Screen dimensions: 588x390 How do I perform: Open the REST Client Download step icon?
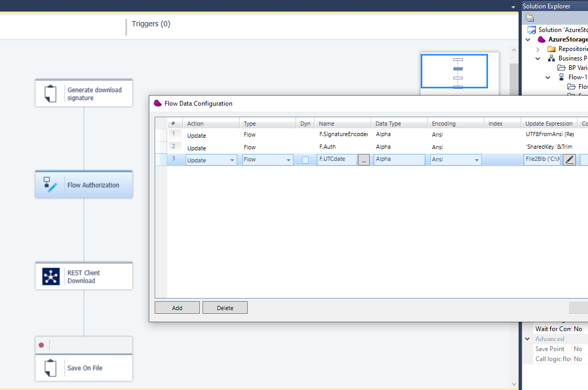50,276
